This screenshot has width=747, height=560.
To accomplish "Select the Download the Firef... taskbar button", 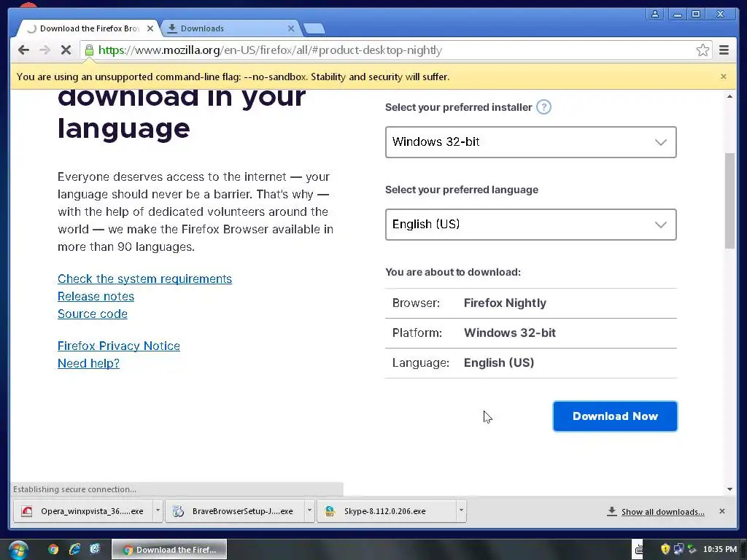I will [x=169, y=550].
